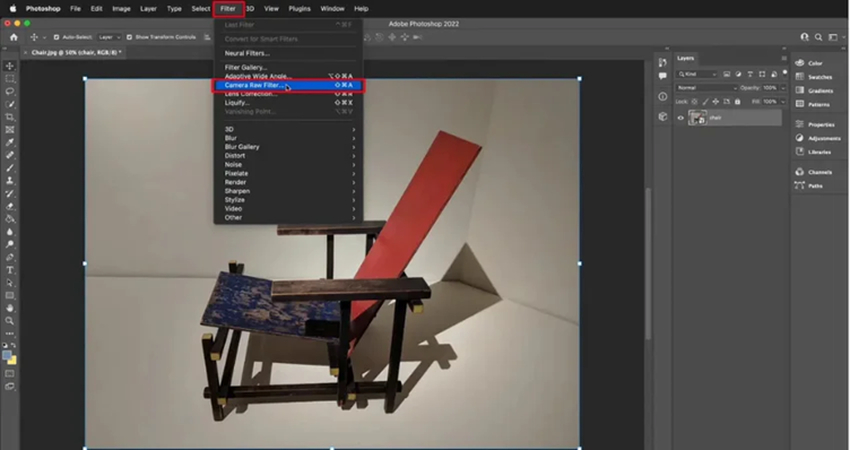Toggle lock image pixels brush icon

click(x=705, y=102)
